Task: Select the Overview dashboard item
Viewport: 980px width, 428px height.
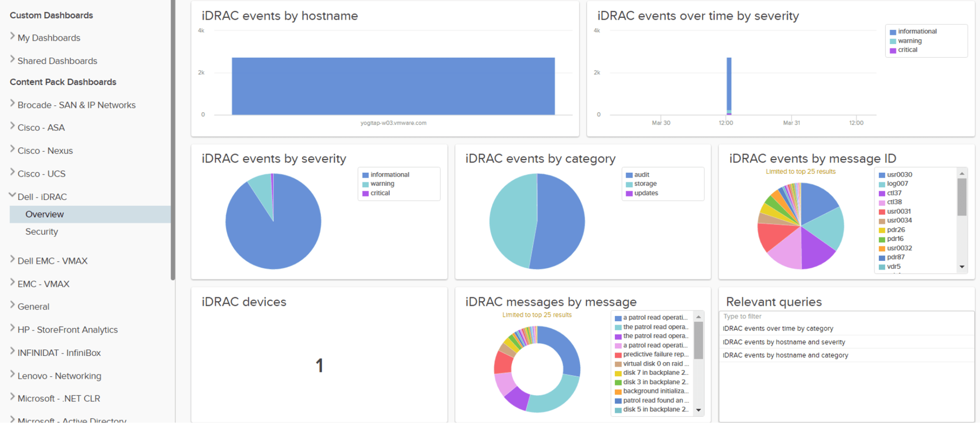Action: [x=44, y=214]
